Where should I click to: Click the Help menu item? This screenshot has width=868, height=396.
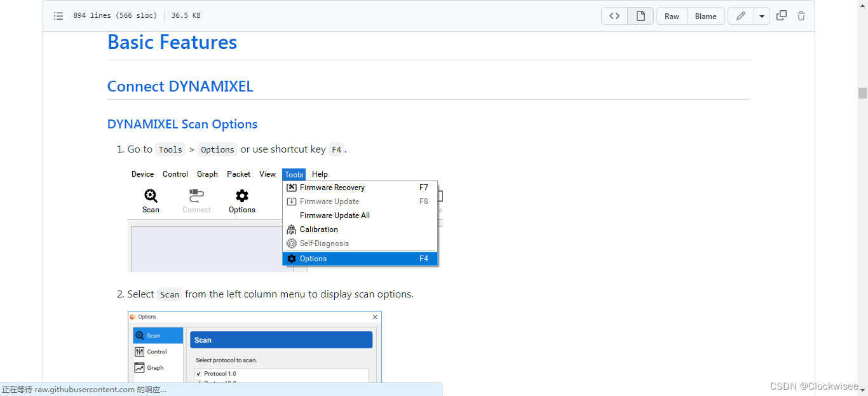[320, 174]
